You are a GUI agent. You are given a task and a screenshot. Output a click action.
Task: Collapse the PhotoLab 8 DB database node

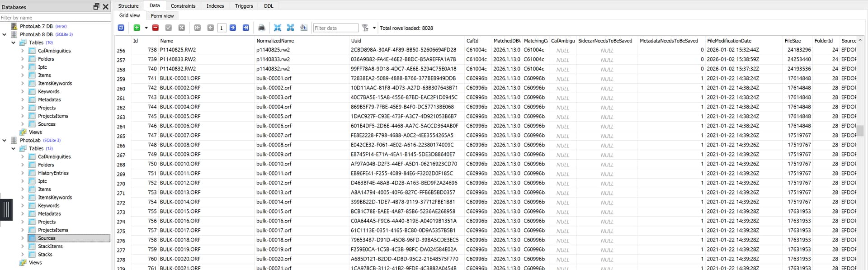click(x=5, y=34)
